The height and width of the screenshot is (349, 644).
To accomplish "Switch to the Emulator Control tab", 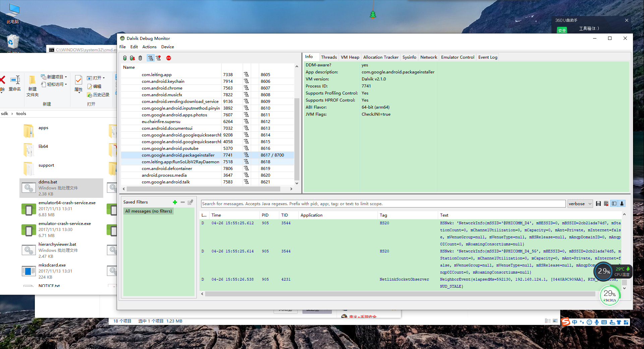I will tap(458, 57).
